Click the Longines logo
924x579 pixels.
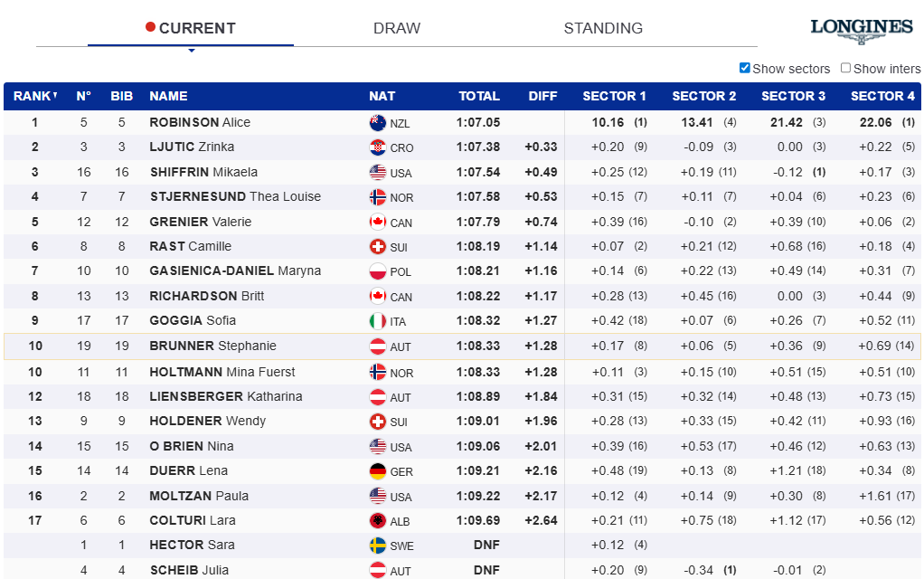(x=861, y=30)
